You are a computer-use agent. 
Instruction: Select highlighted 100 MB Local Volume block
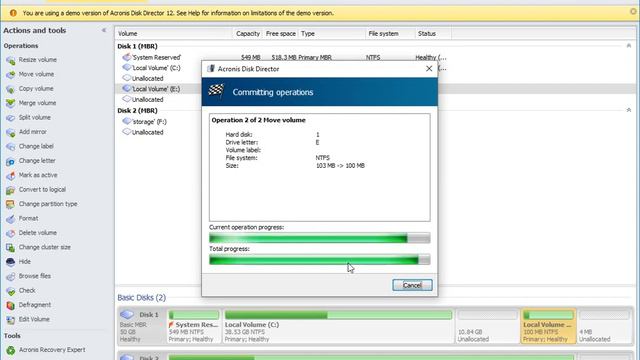(x=548, y=326)
